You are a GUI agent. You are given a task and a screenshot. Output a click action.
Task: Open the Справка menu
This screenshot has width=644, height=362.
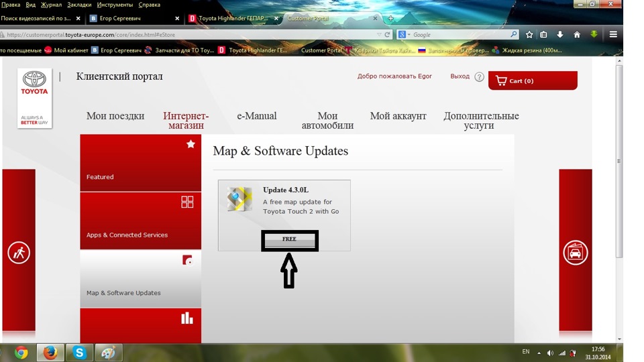[150, 5]
